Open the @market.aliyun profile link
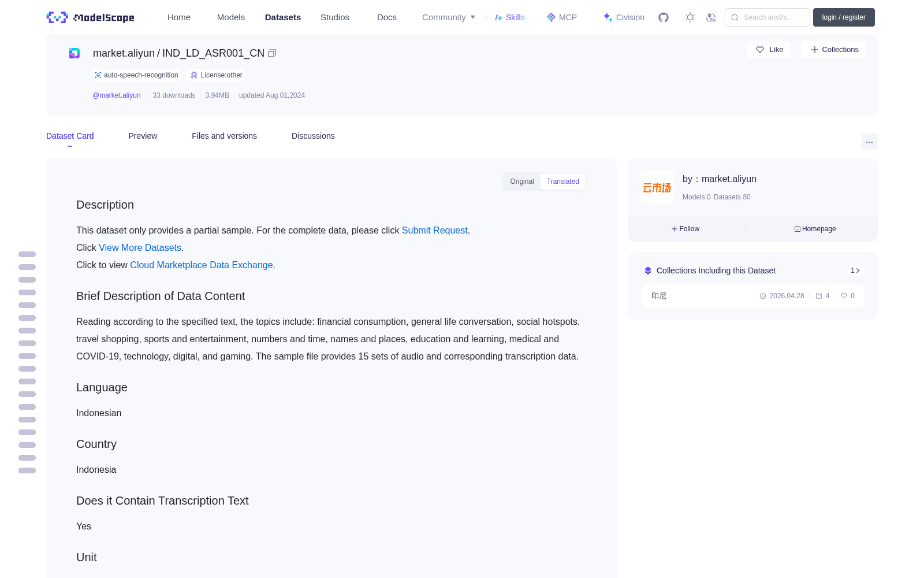The height and width of the screenshot is (578, 924). coord(117,95)
